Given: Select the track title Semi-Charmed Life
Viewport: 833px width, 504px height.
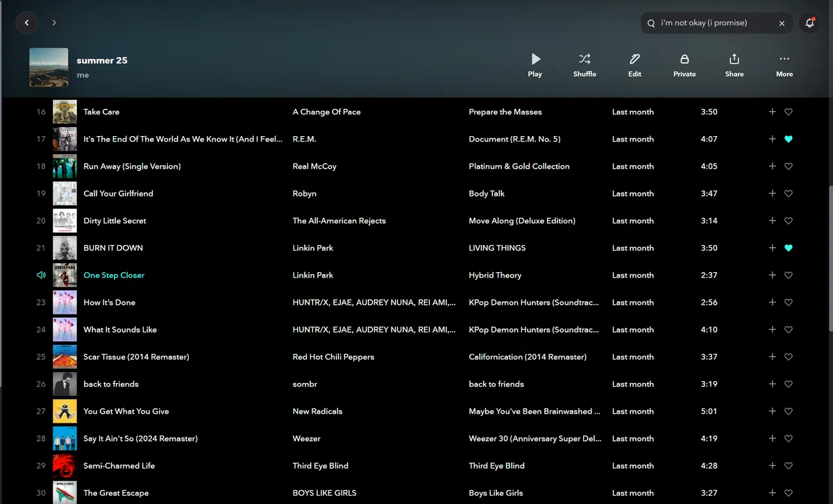Looking at the screenshot, I should point(119,466).
